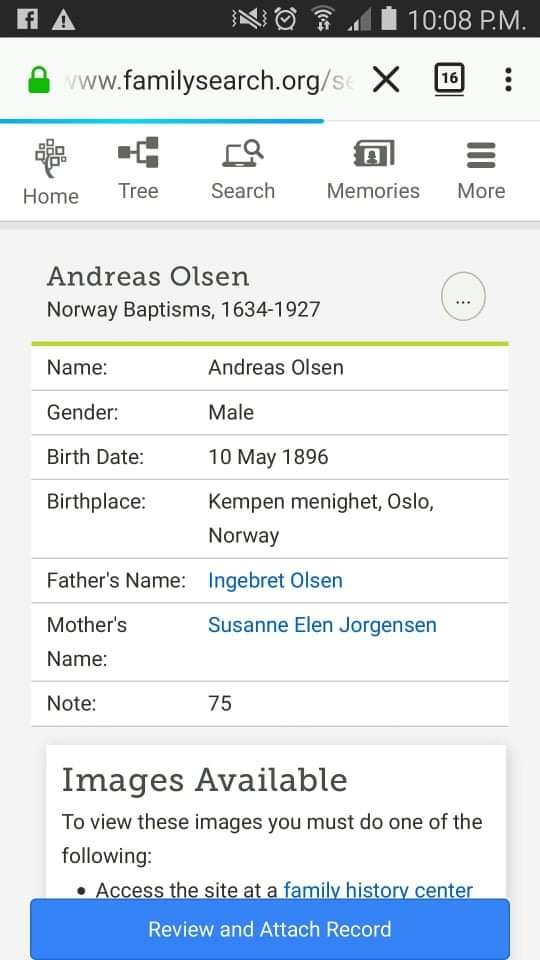540x960 pixels.
Task: Open the browser tab switcher showing 16
Action: point(449,79)
